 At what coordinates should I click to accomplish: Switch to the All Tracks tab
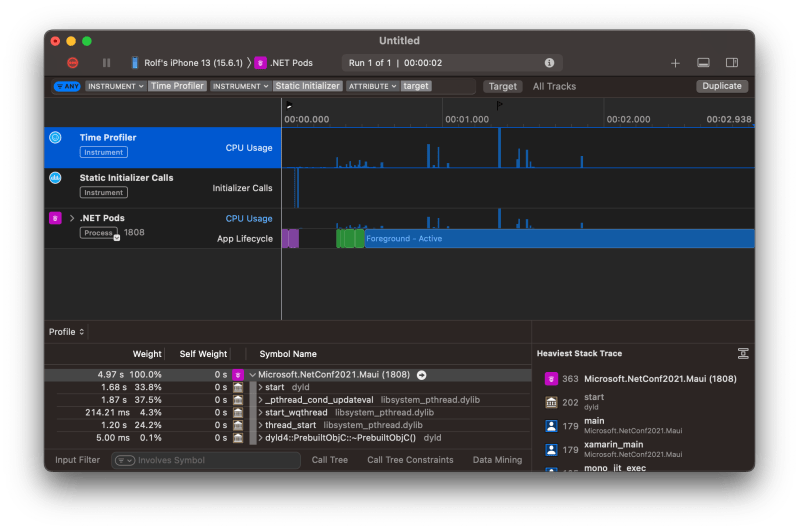tap(554, 86)
